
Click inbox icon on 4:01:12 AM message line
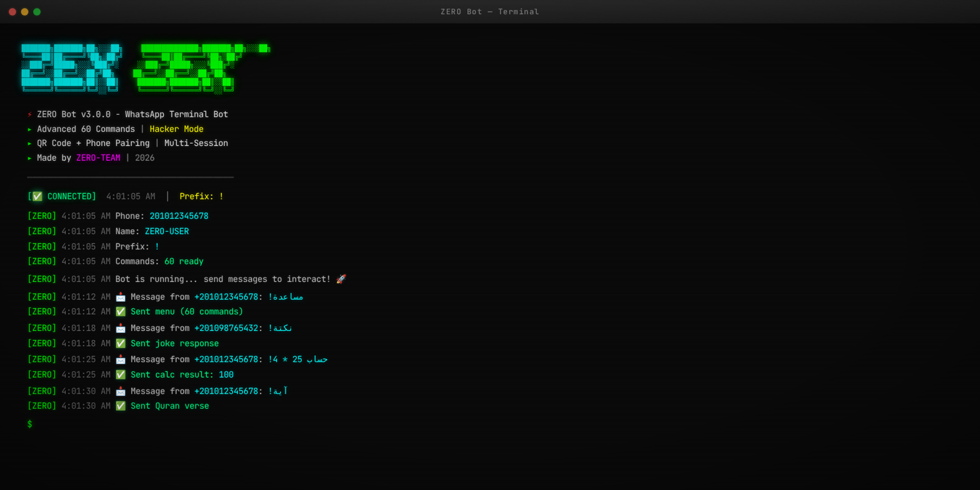121,297
